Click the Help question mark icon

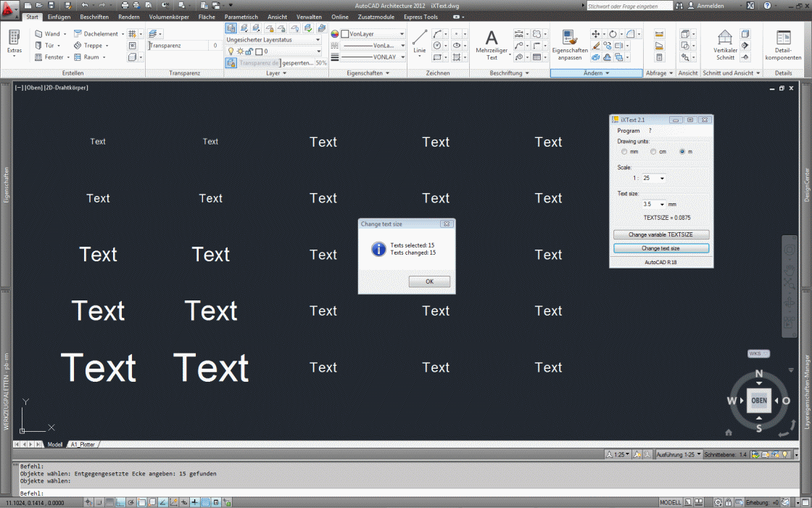pyautogui.click(x=768, y=6)
